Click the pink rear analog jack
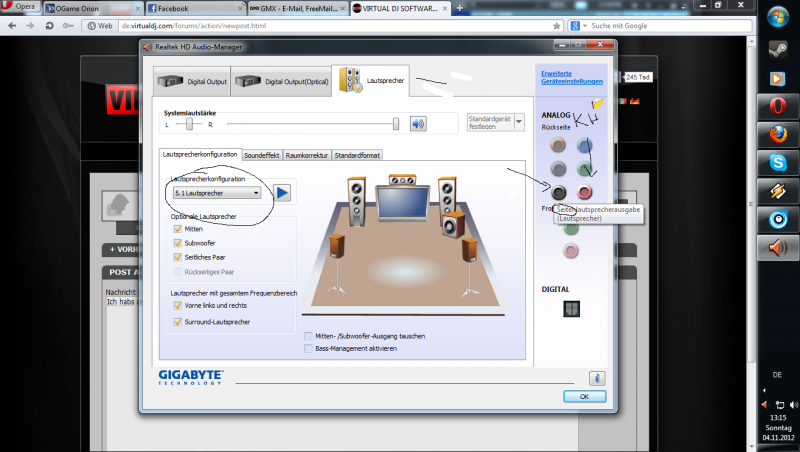The height and width of the screenshot is (452, 800). (x=585, y=192)
